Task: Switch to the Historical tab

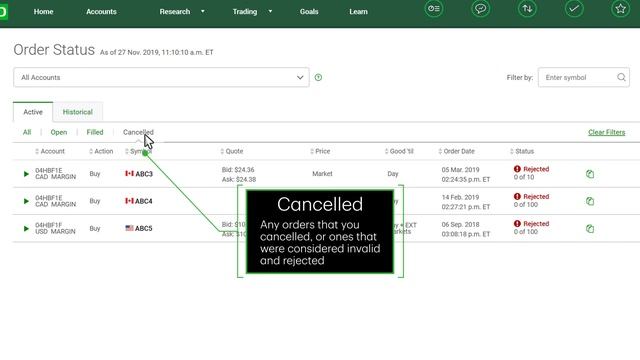Action: click(x=78, y=112)
